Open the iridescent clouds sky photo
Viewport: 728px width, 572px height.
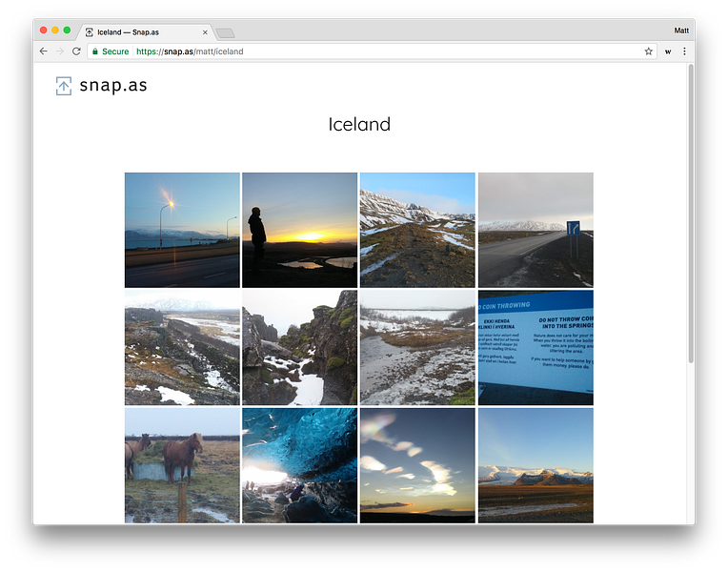tap(417, 465)
